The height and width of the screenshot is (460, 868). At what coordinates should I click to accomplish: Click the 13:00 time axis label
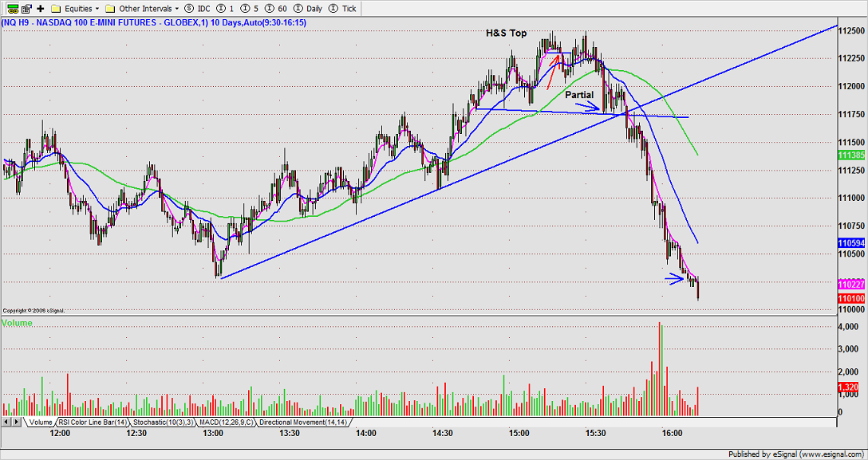coord(213,433)
